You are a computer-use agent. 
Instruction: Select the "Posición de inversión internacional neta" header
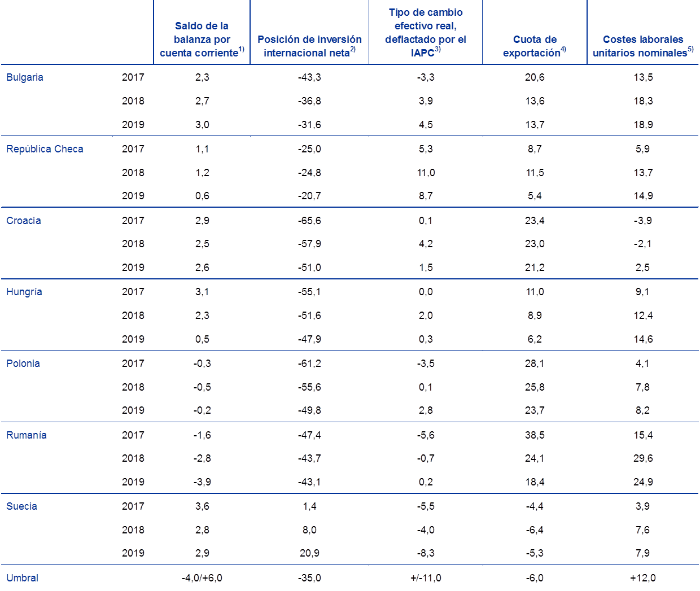(x=309, y=46)
